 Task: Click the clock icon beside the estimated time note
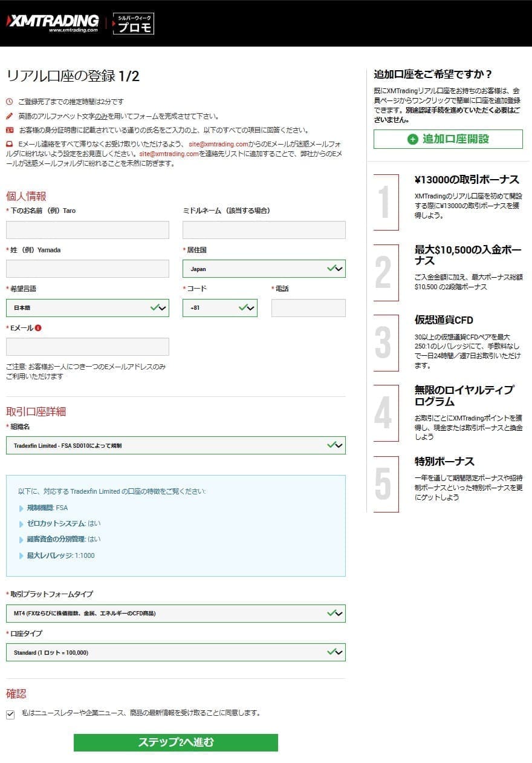point(9,102)
